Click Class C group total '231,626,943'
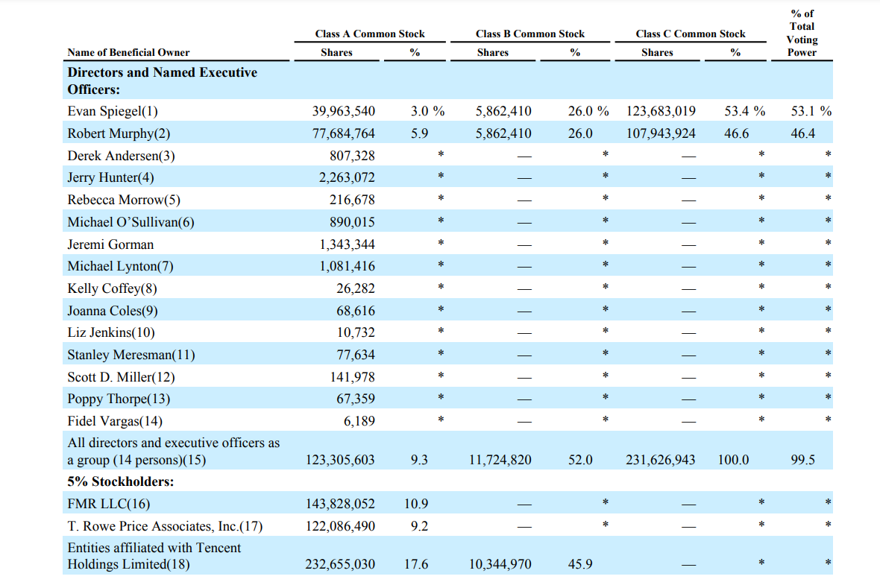The width and height of the screenshot is (880, 588). click(x=661, y=460)
